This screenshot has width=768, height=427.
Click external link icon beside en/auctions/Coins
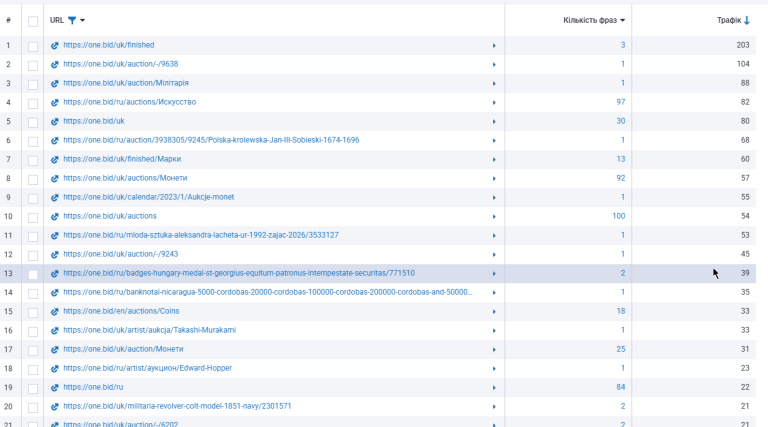54,312
